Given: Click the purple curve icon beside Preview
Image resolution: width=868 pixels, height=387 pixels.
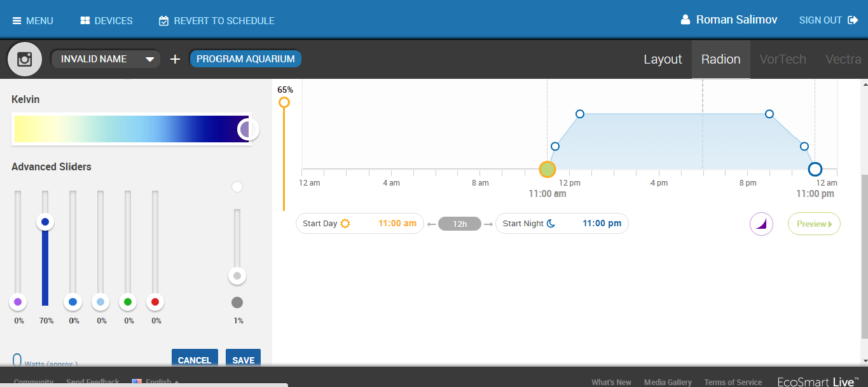Looking at the screenshot, I should (761, 224).
